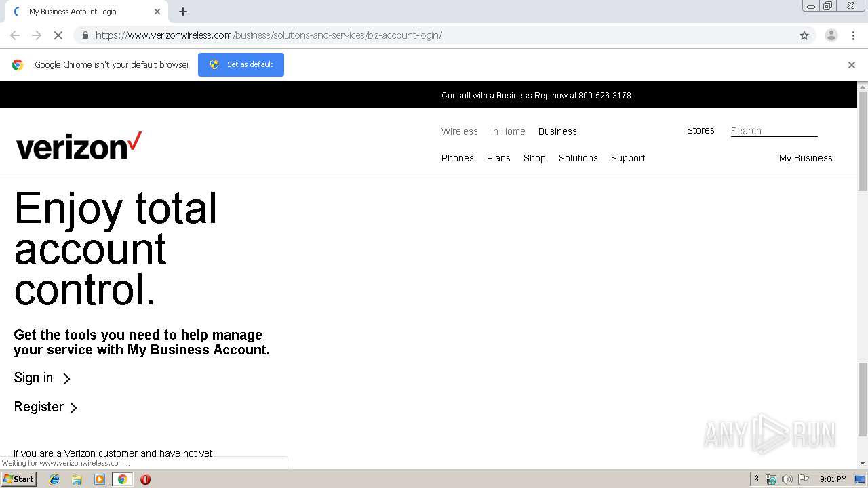Viewport: 868px width, 488px height.
Task: Show hidden system tray icons
Action: tap(756, 479)
